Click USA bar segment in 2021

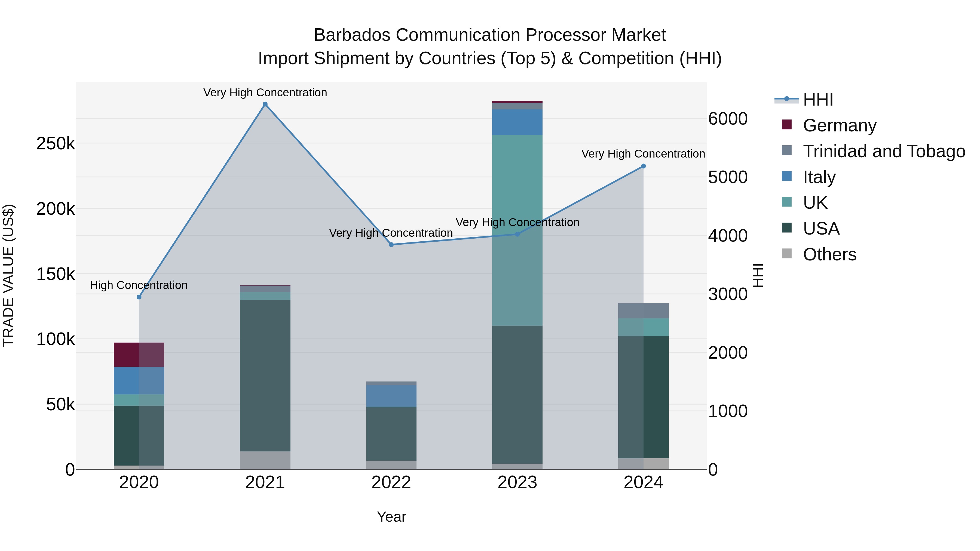point(265,376)
